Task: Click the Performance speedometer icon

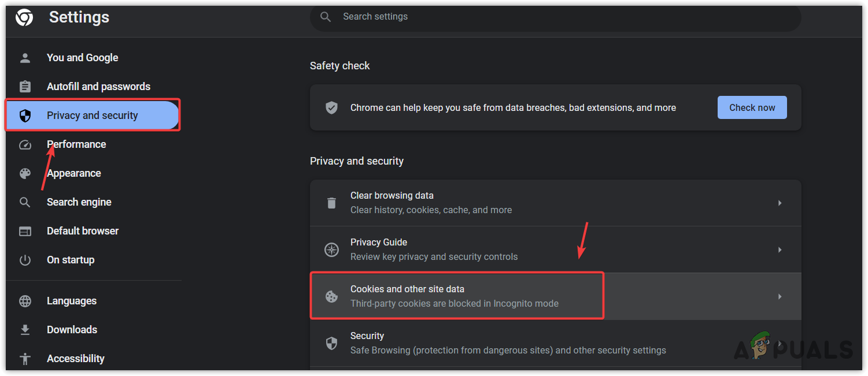Action: tap(25, 144)
